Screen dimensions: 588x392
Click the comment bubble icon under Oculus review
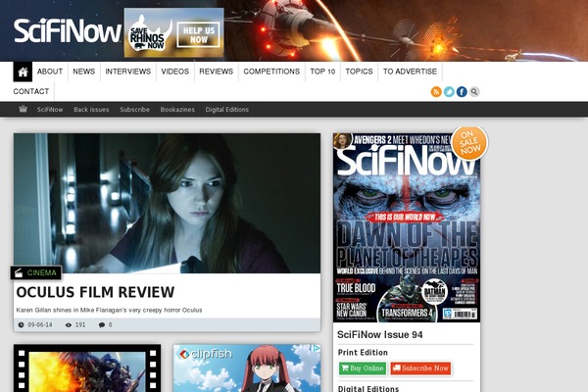[x=102, y=324]
